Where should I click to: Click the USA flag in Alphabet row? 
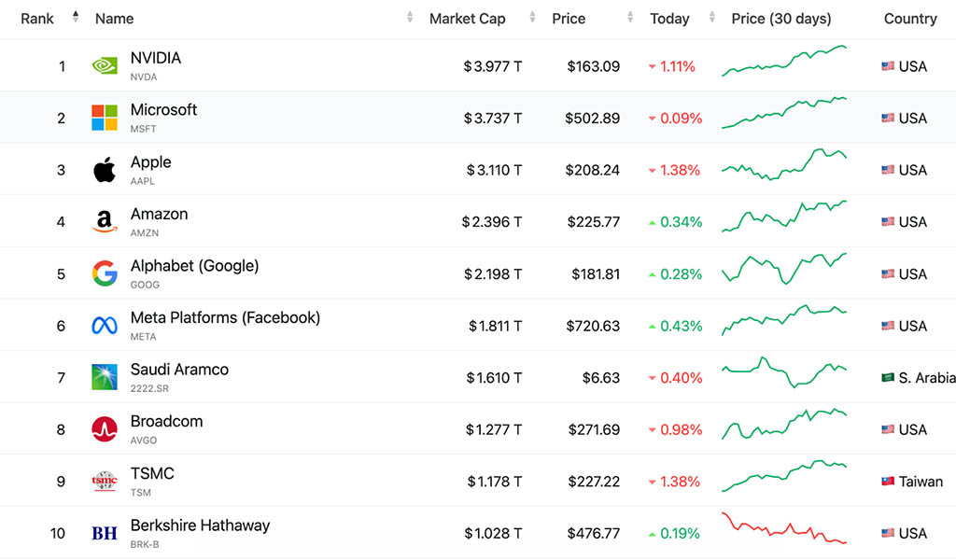click(x=888, y=273)
